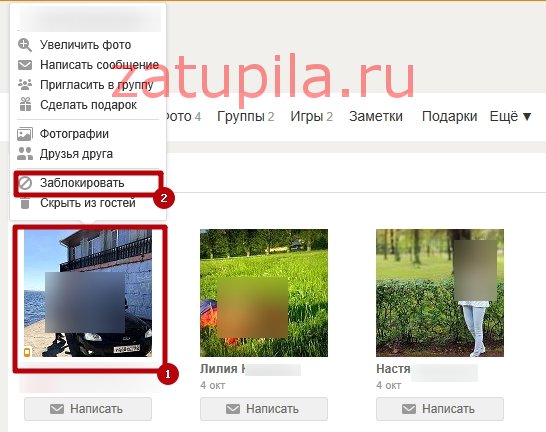Open the Заметки tab
The height and width of the screenshot is (432, 546).
376,116
